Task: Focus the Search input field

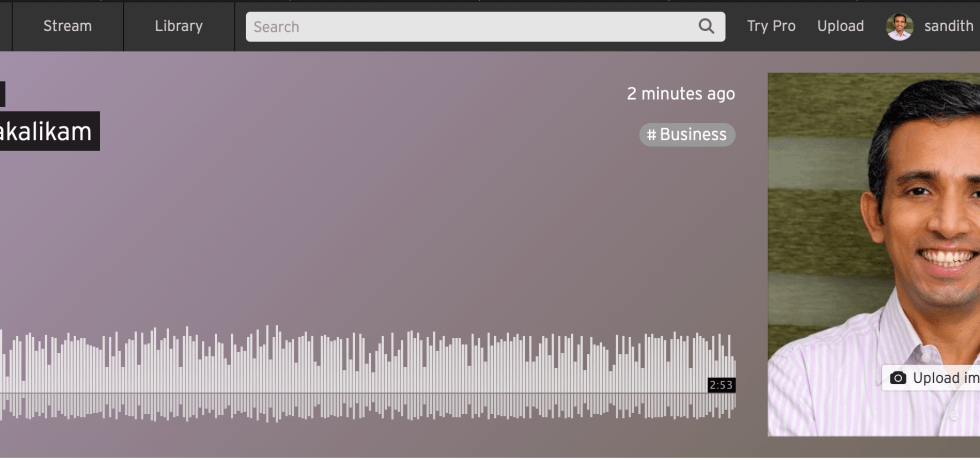Action: [x=470, y=27]
